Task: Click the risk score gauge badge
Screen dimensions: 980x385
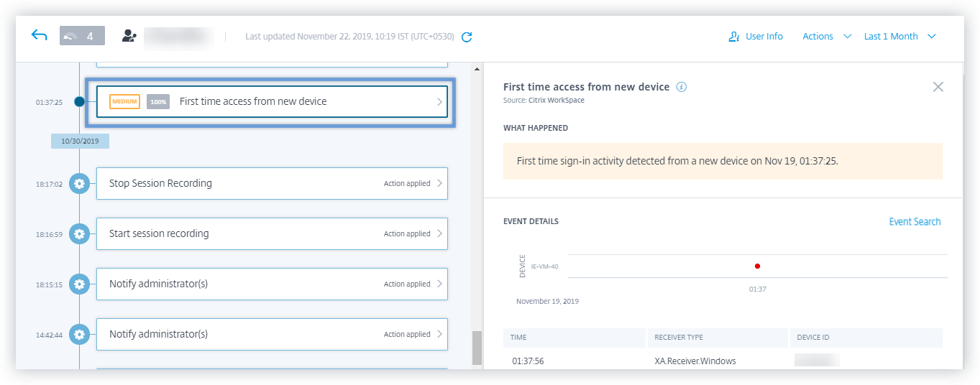Action: tap(82, 36)
